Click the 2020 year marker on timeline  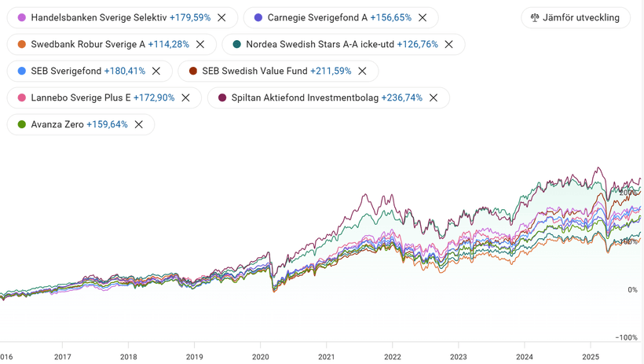[x=260, y=356]
